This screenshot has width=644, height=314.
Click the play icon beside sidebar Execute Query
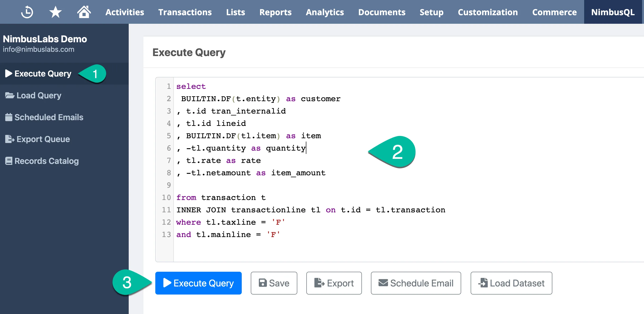9,73
